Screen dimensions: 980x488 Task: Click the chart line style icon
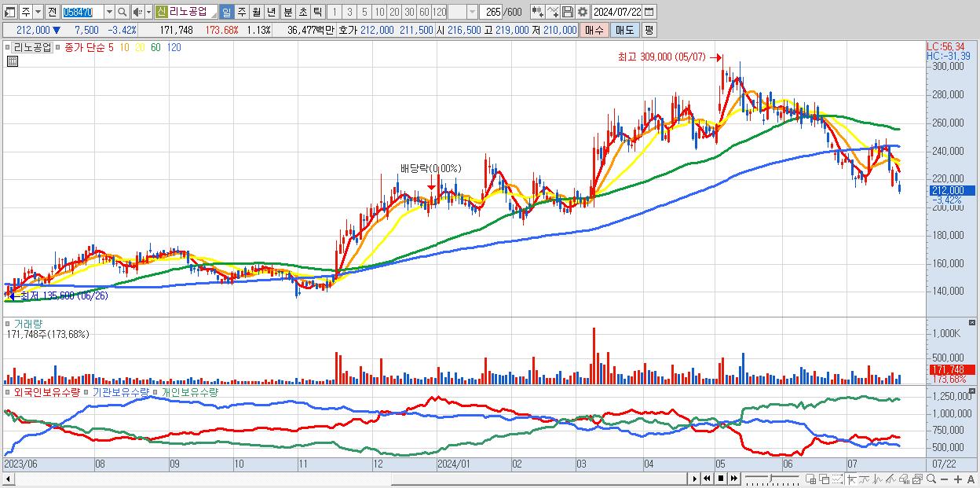click(553, 12)
